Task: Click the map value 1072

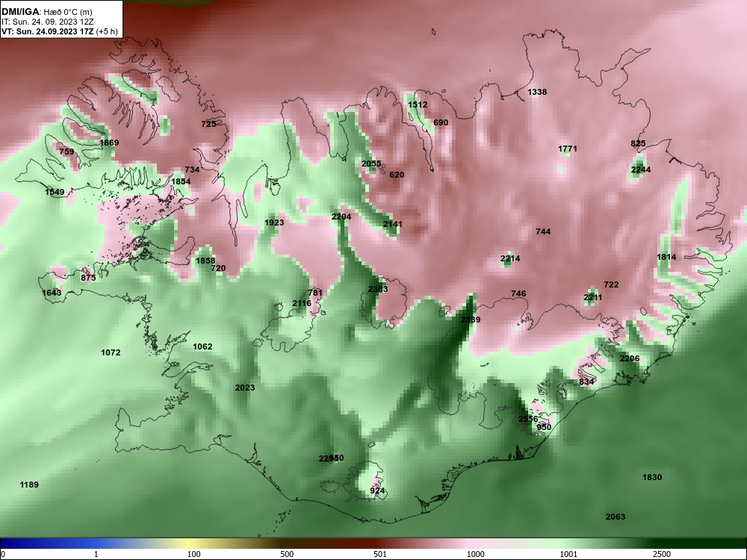Action: click(111, 352)
